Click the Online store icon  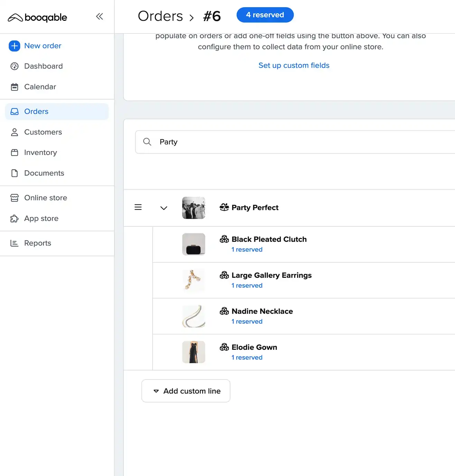(15, 198)
